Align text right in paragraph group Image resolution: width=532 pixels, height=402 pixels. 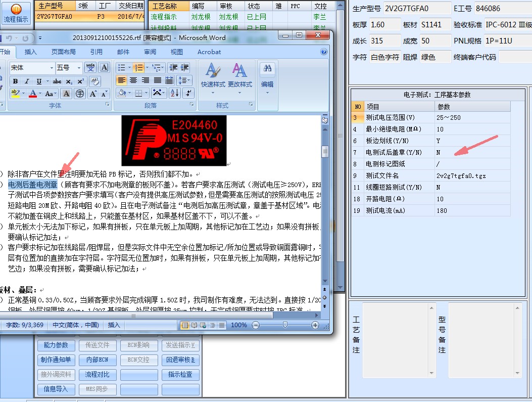click(145, 80)
